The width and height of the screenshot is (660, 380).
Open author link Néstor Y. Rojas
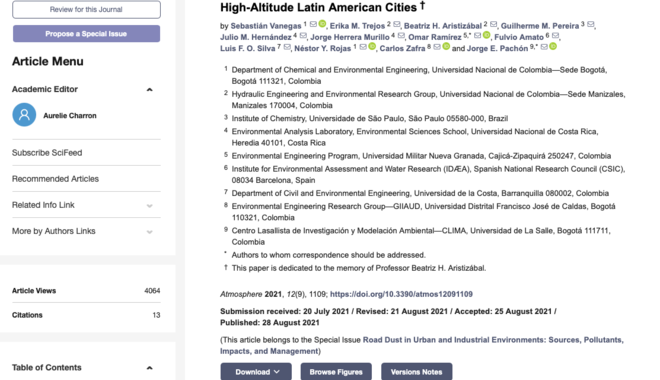click(322, 49)
